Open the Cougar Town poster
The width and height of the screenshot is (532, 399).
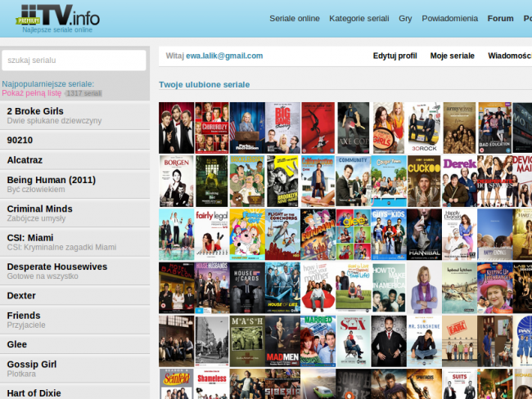coord(389,181)
